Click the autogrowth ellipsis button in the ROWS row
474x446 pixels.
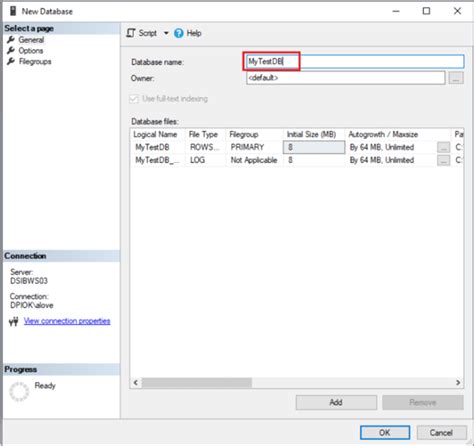[x=443, y=147]
